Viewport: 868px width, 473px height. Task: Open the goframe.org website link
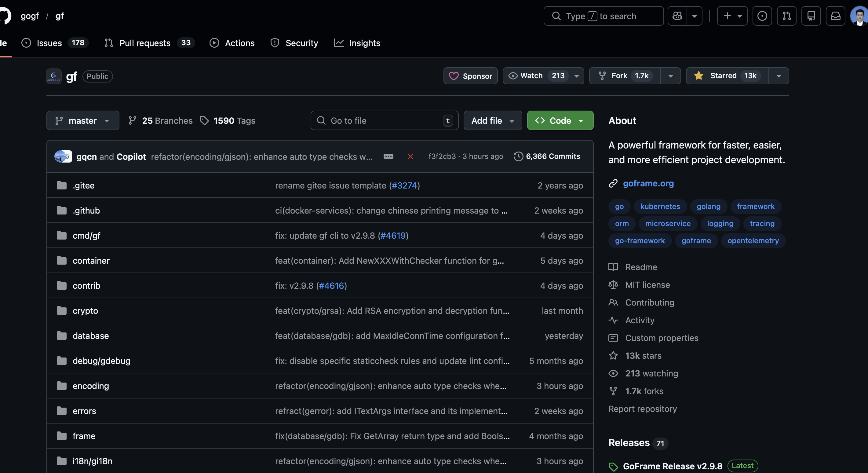coord(648,183)
